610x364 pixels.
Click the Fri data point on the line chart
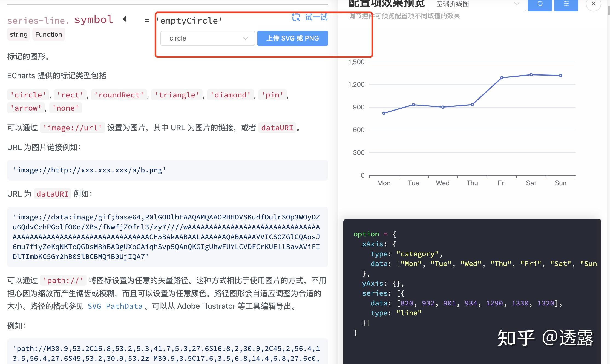pos(501,78)
